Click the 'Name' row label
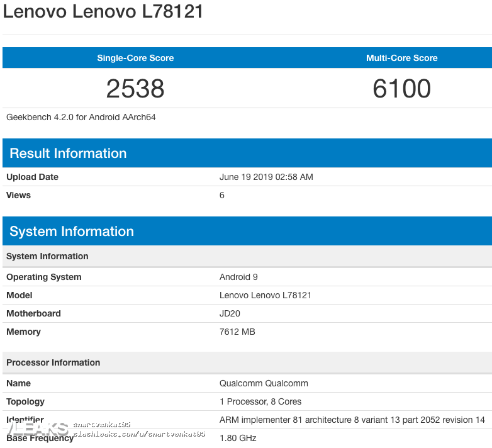The height and width of the screenshot is (448, 492). pos(18,383)
